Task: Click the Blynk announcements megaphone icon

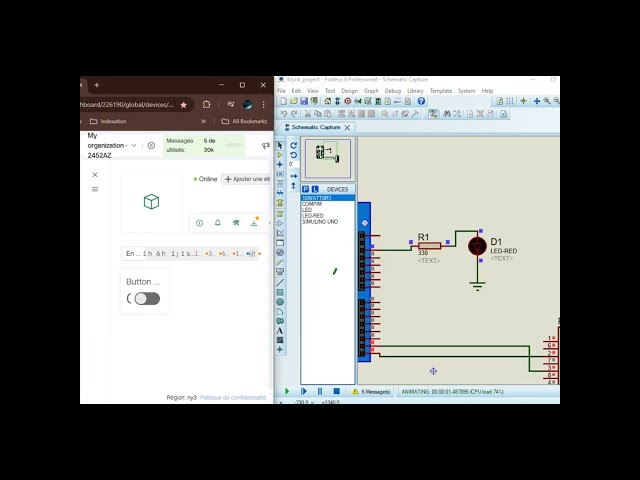Action: [x=266, y=146]
